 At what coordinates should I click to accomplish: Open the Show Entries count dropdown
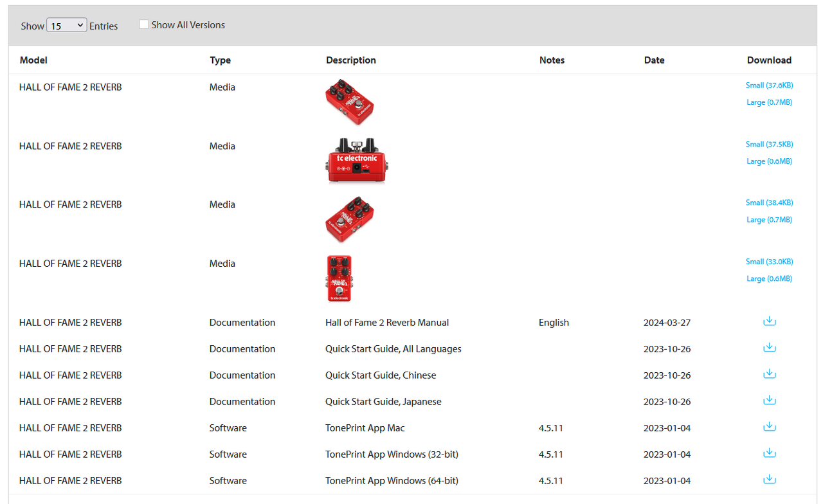pyautogui.click(x=67, y=26)
